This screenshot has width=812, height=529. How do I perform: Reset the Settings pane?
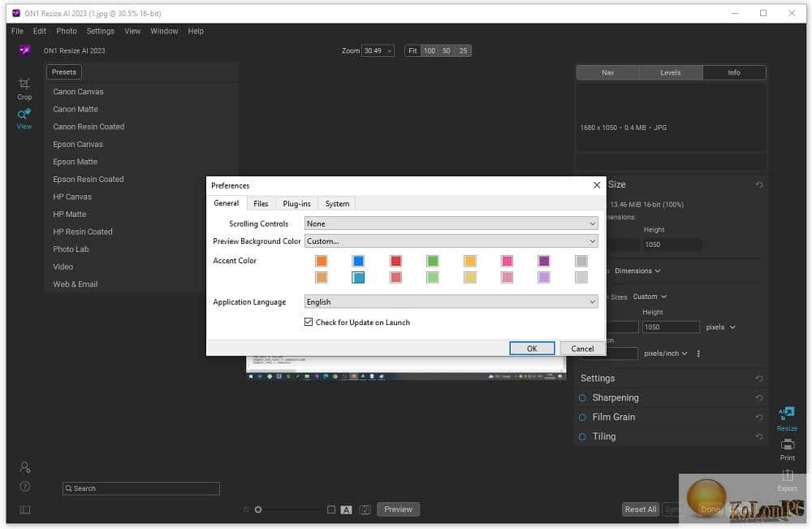point(759,379)
